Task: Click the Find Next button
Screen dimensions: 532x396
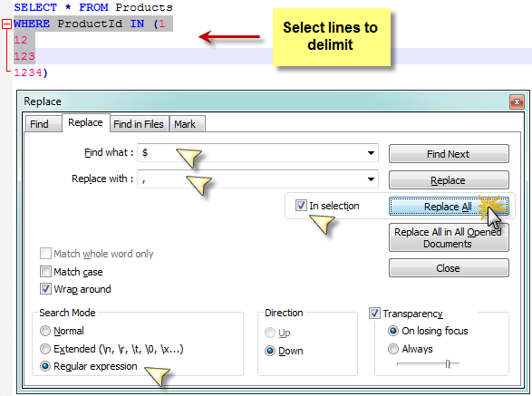Action: tap(449, 154)
